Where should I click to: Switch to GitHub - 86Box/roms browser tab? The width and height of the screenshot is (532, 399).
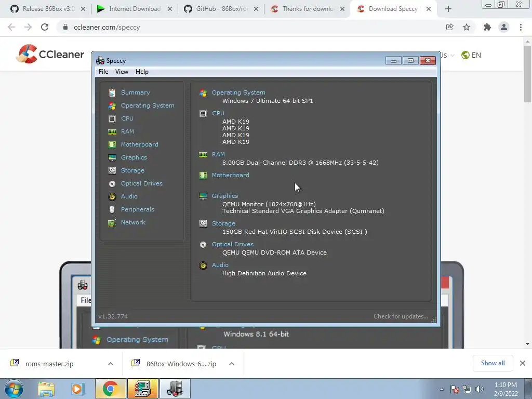[221, 9]
